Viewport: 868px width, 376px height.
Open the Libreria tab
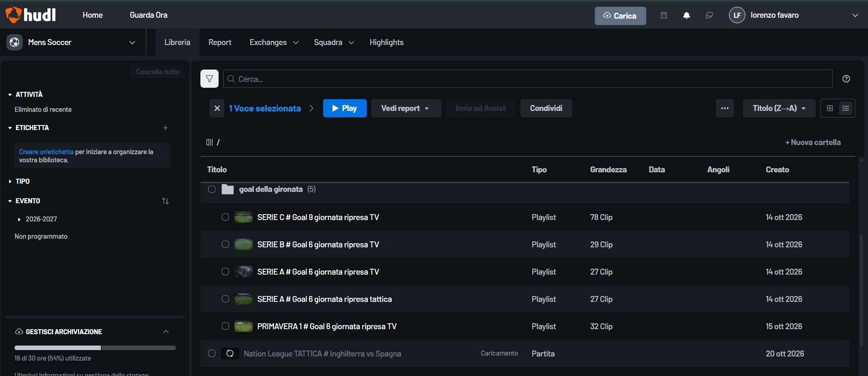(177, 42)
